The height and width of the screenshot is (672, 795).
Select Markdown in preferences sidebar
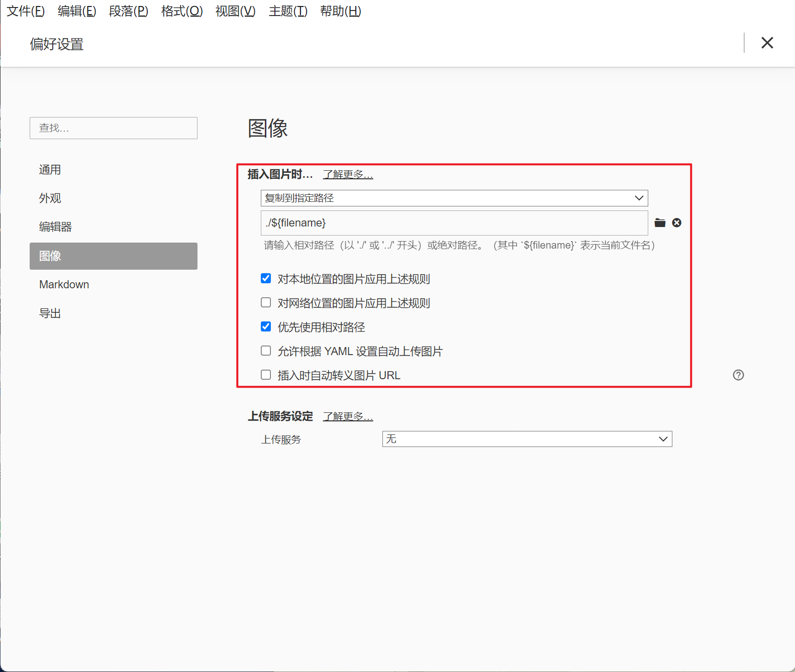(x=114, y=285)
